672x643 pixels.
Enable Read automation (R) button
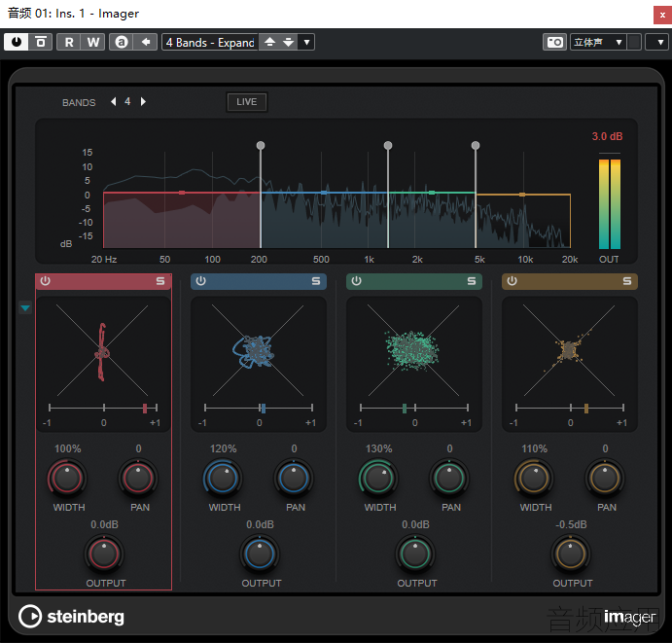[69, 42]
